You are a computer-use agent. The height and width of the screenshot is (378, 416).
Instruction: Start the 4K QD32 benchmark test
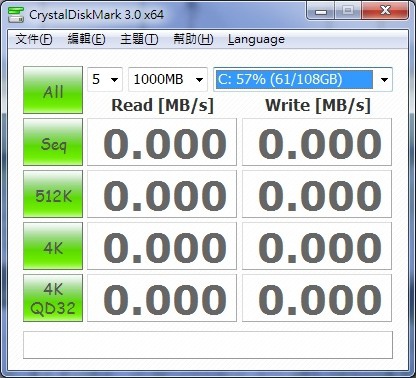point(53,298)
